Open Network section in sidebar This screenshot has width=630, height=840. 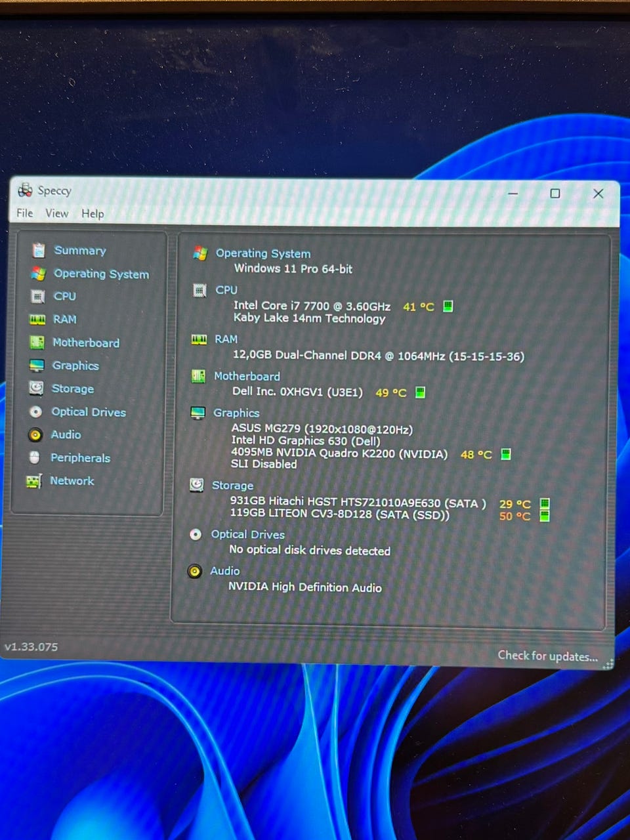coord(72,481)
